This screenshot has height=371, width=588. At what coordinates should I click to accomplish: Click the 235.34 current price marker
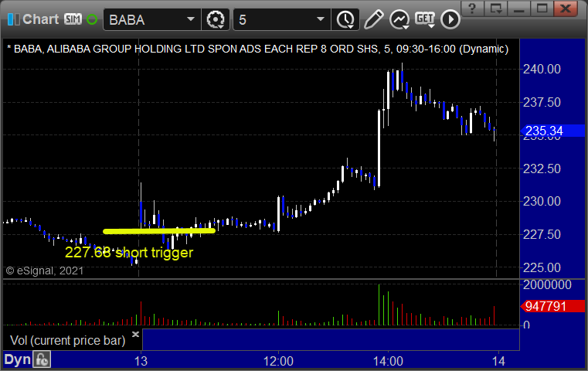(x=552, y=131)
